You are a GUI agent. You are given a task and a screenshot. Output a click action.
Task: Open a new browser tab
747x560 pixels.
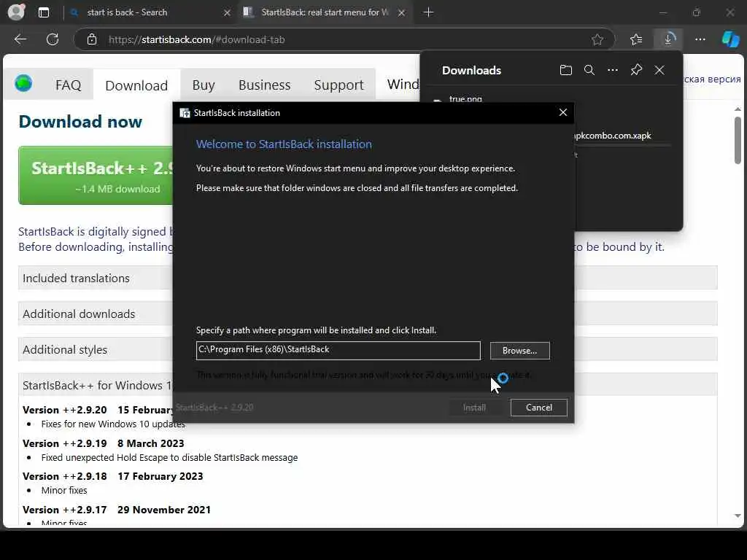click(x=428, y=12)
